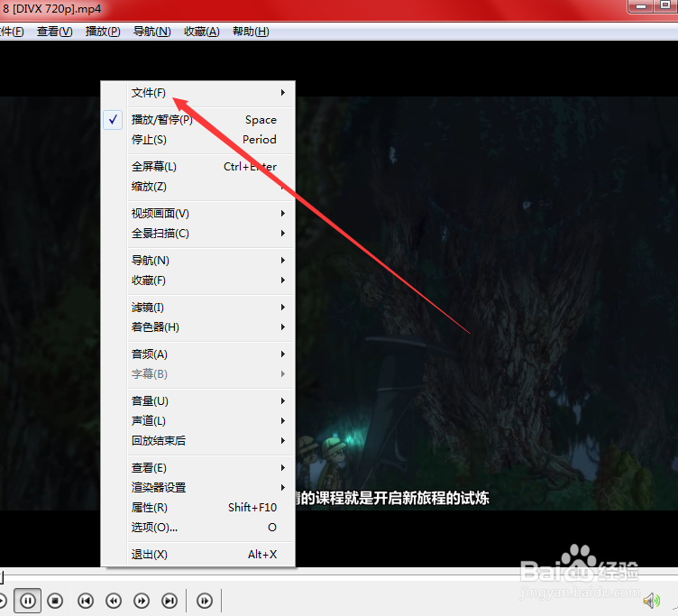This screenshot has height=616, width=678.
Task: Choose 属性(R) in context menu
Action: pyautogui.click(x=198, y=508)
